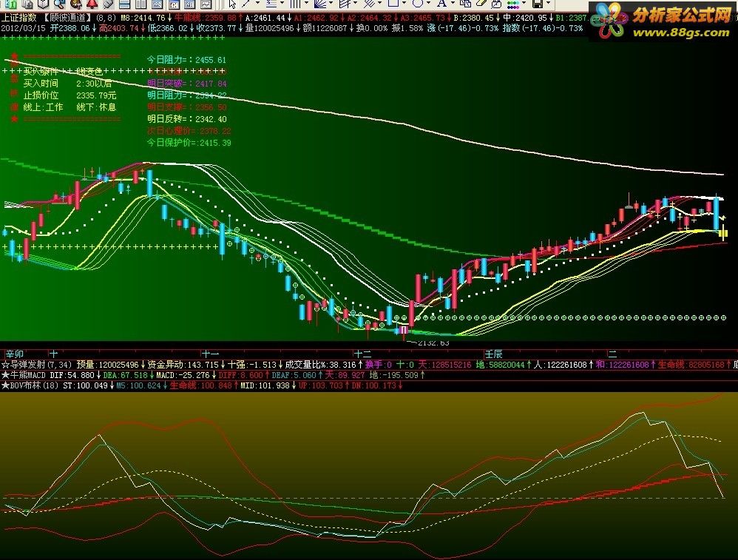The image size is (738, 560).
Task: Click the 资金异动:143.715 value
Action: [x=183, y=365]
